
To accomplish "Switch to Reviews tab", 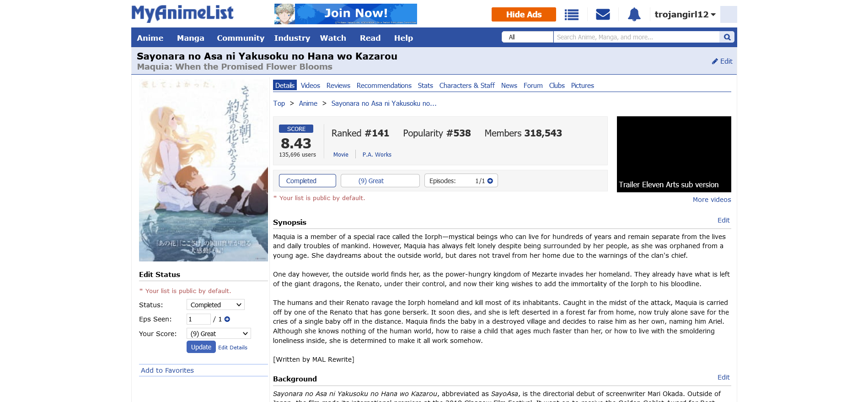I will pyautogui.click(x=338, y=86).
